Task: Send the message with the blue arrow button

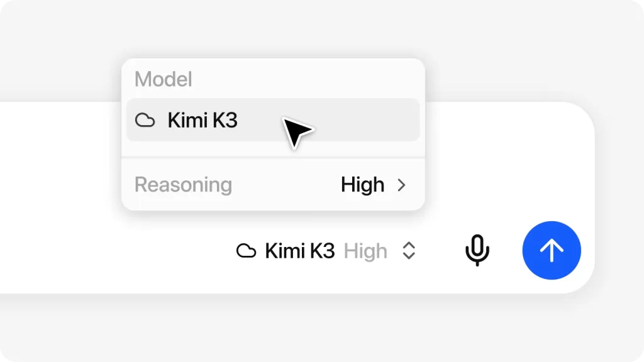Action: click(x=552, y=250)
